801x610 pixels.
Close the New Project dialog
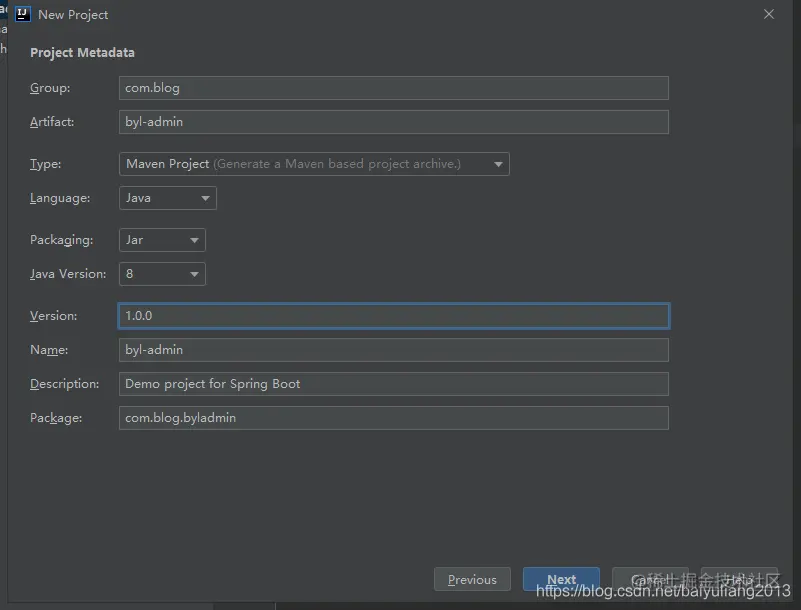[x=769, y=14]
